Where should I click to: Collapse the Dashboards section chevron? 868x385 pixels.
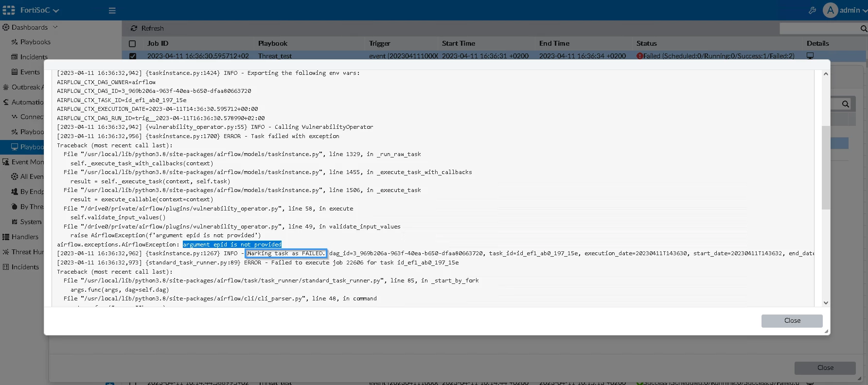click(x=55, y=27)
